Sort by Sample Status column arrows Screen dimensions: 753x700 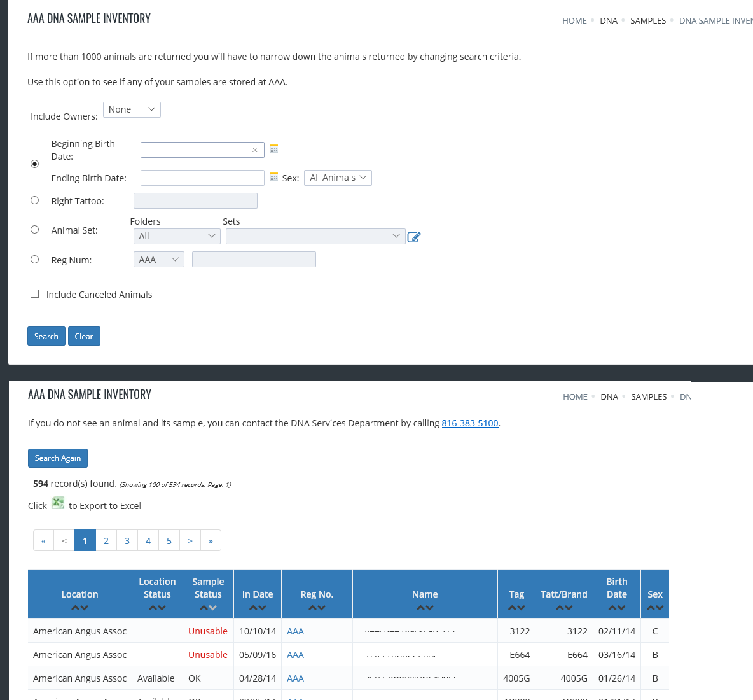click(208, 608)
